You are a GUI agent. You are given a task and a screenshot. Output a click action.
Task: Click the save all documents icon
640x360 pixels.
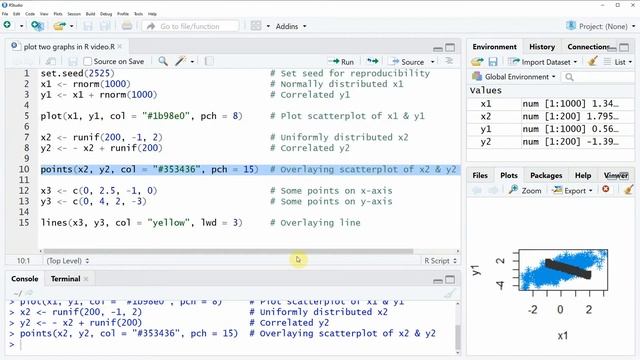pyautogui.click(x=105, y=26)
